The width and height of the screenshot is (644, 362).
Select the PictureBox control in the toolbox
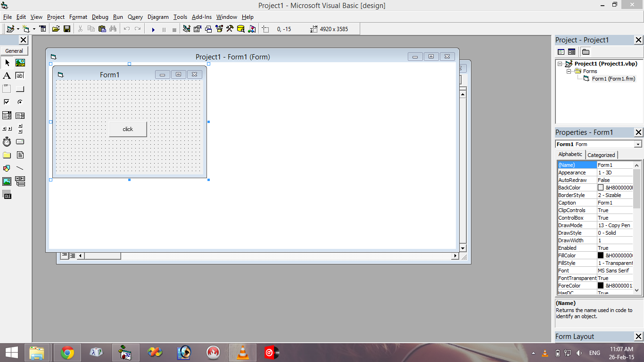tap(20, 63)
